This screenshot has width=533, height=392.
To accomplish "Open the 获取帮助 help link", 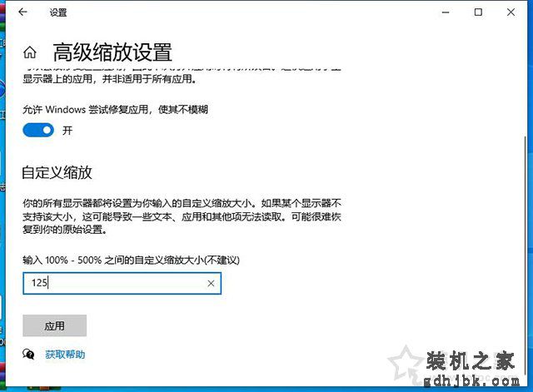I will [x=65, y=355].
